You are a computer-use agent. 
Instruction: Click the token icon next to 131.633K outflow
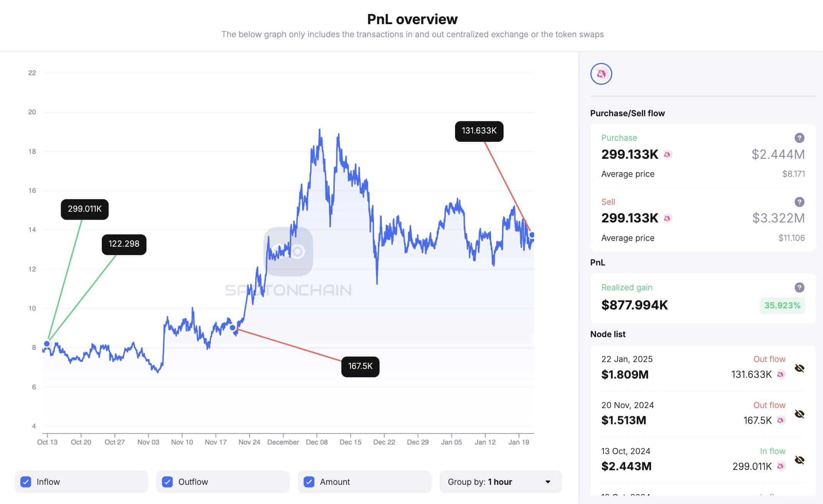tap(780, 374)
